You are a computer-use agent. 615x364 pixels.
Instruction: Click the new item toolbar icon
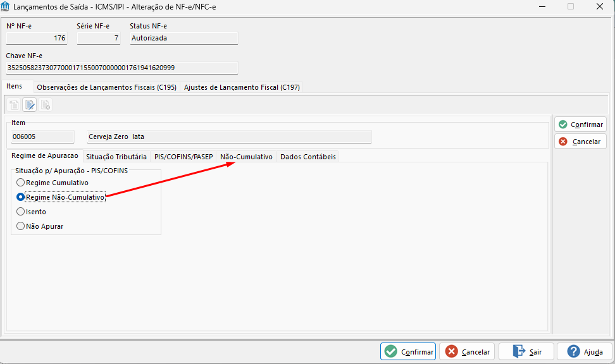tap(14, 105)
